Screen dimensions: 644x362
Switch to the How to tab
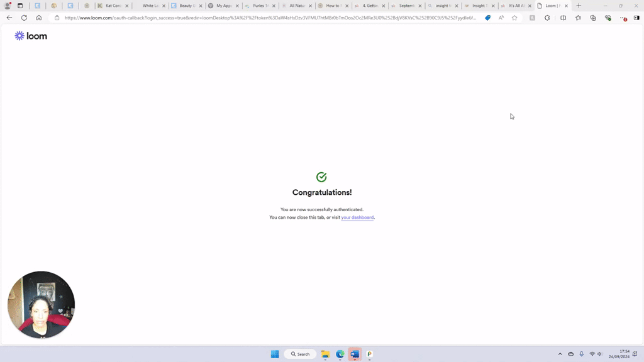pos(333,6)
